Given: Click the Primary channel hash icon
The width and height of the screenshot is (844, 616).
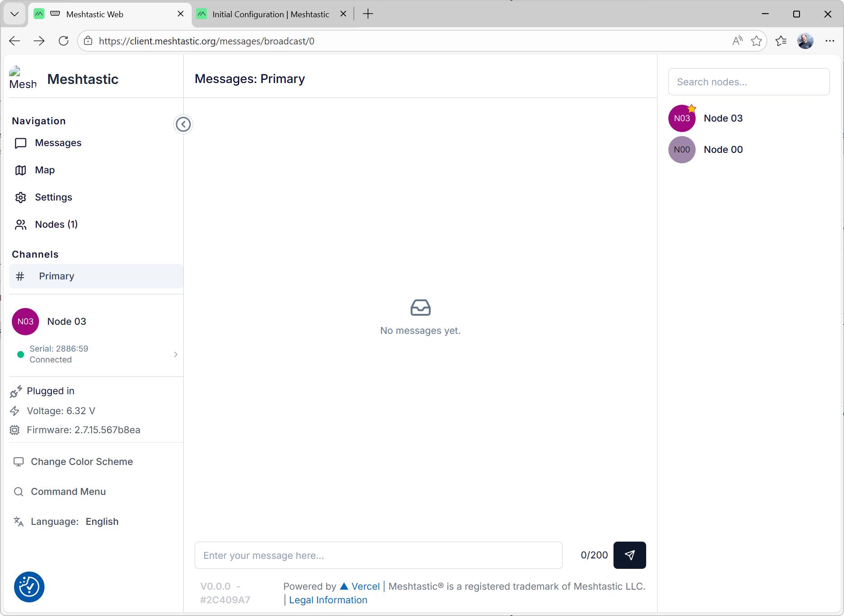Looking at the screenshot, I should [20, 276].
